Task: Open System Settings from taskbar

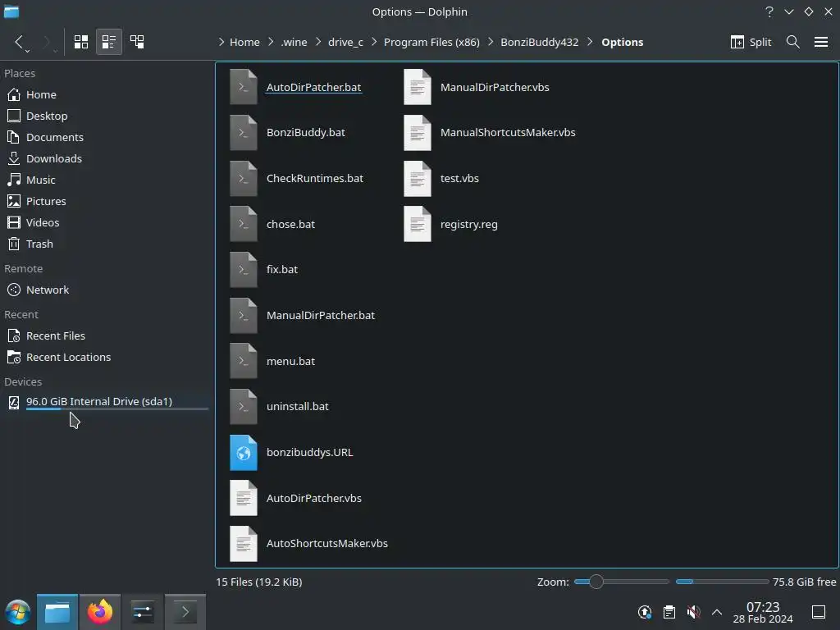Action: pos(143,612)
